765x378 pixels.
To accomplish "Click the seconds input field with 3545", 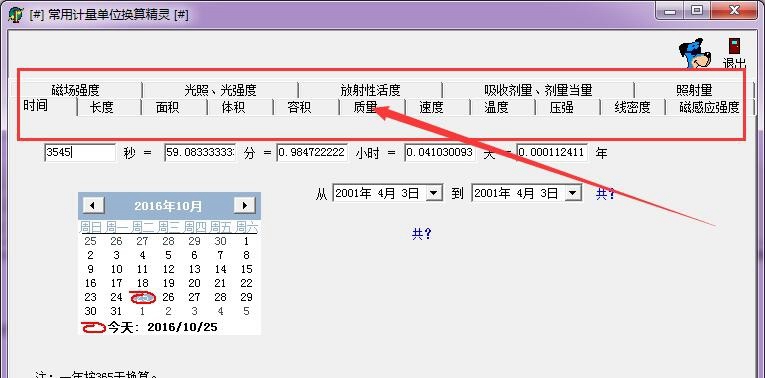I will [80, 153].
